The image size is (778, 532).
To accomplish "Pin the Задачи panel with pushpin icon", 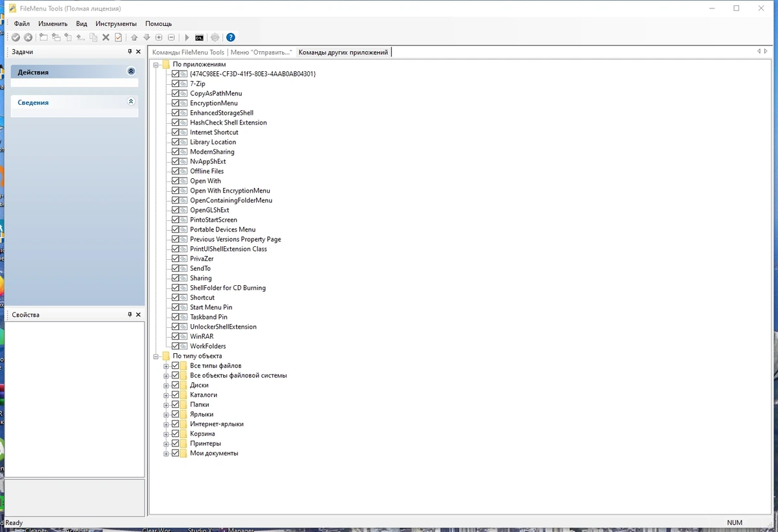I will [130, 52].
